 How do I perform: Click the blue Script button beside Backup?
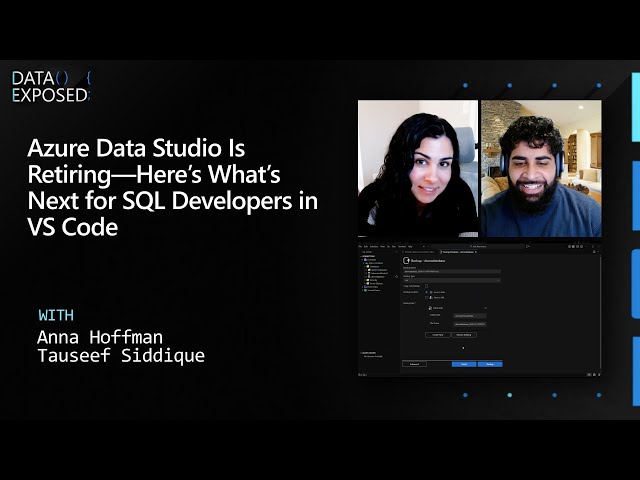click(464, 364)
